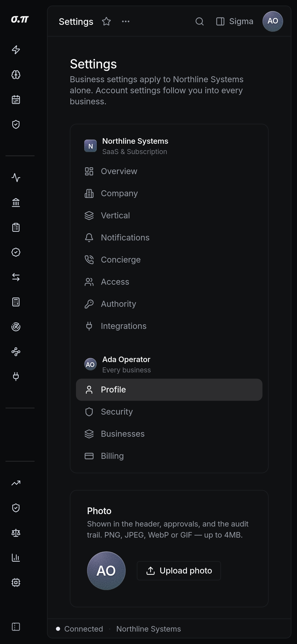Click the large AO profile photo
Screen dimensions: 297x644
coord(106,571)
